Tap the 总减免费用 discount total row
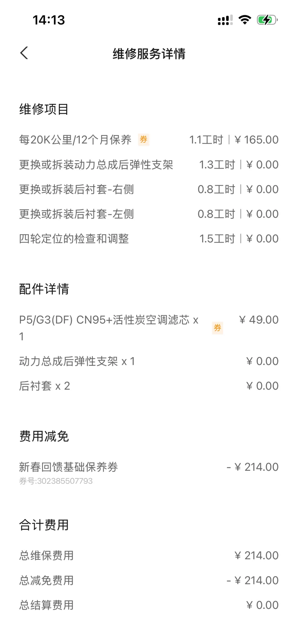This screenshot has width=298, height=644. [x=46, y=580]
